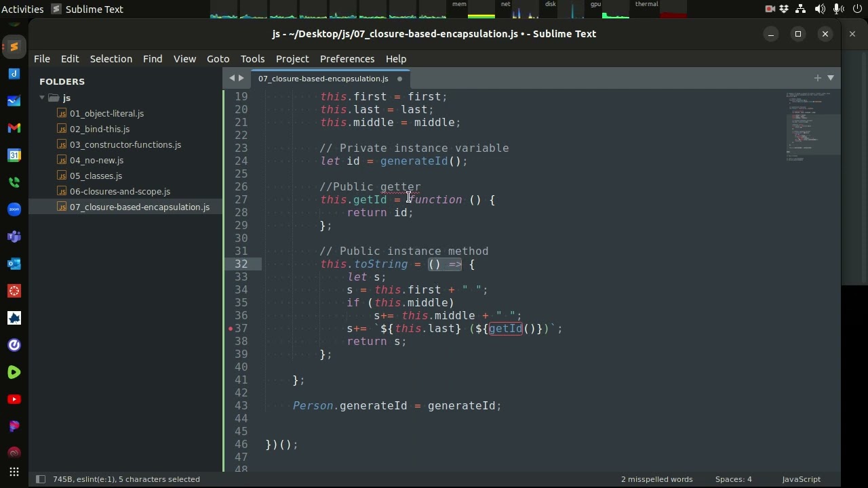Open 01_object-literal.js in sidebar

[x=106, y=113]
